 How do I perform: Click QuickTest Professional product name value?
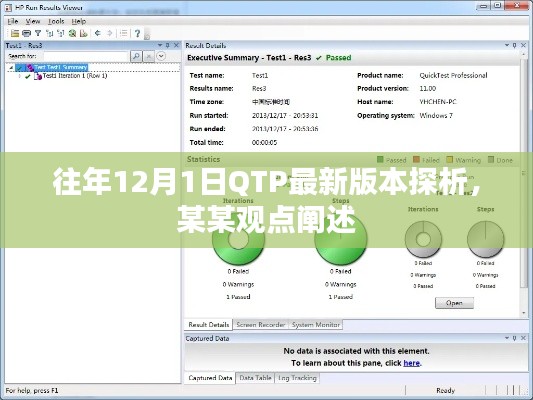453,75
